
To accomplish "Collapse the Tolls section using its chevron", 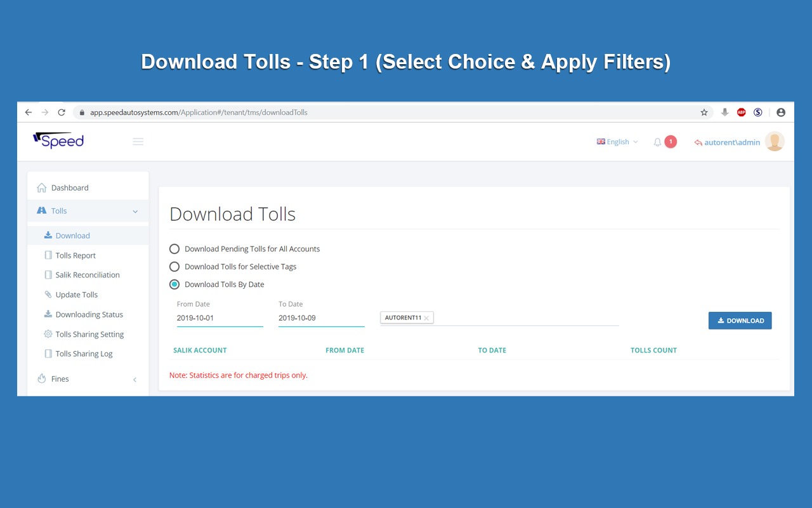I will 134,210.
